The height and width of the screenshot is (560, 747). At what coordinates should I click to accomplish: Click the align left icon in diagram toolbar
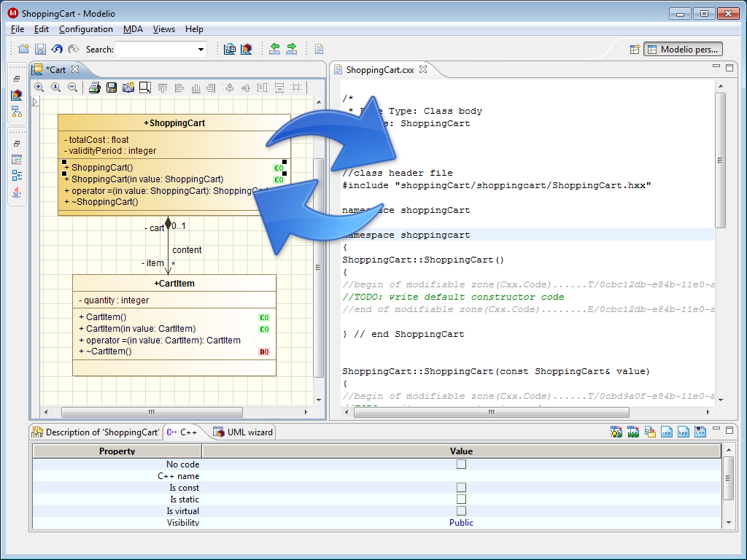coord(179,88)
